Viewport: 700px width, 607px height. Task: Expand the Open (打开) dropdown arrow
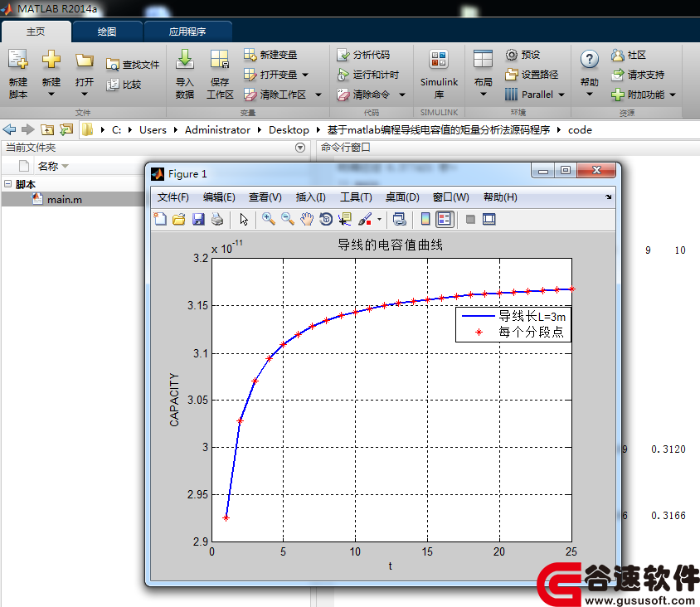pos(85,94)
